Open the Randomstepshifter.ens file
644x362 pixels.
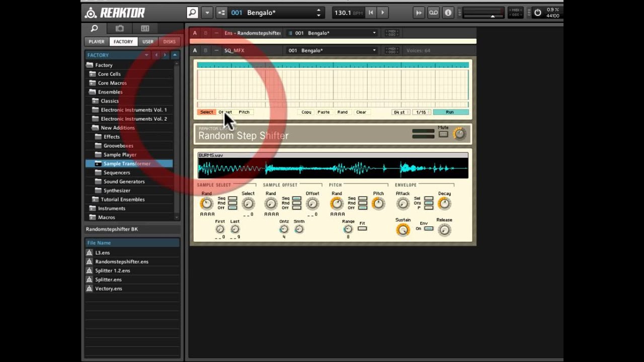122,261
